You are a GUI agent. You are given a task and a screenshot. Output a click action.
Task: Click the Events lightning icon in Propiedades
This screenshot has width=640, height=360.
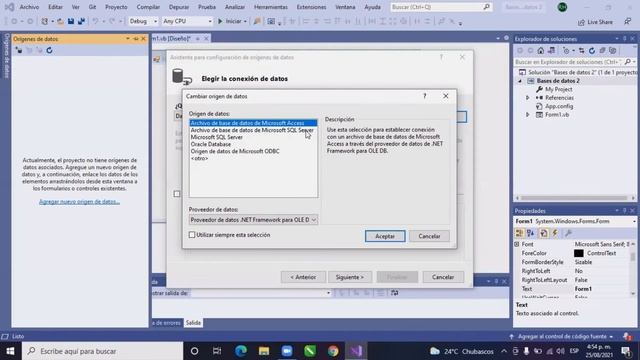tap(555, 233)
